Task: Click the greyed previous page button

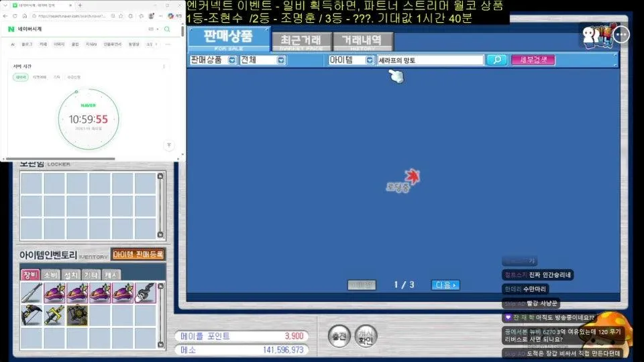Action: tap(362, 285)
